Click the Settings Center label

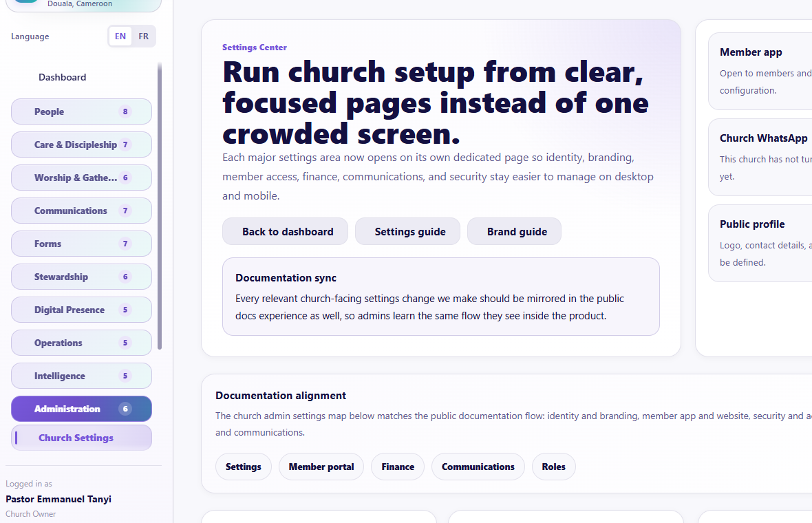click(255, 47)
